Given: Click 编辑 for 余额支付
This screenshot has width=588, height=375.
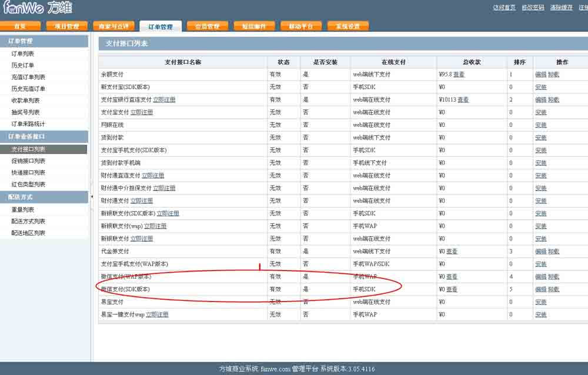Looking at the screenshot, I should [541, 74].
